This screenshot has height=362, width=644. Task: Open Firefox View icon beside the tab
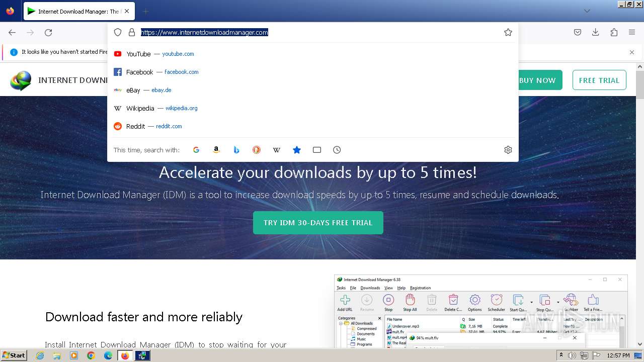pyautogui.click(x=10, y=11)
